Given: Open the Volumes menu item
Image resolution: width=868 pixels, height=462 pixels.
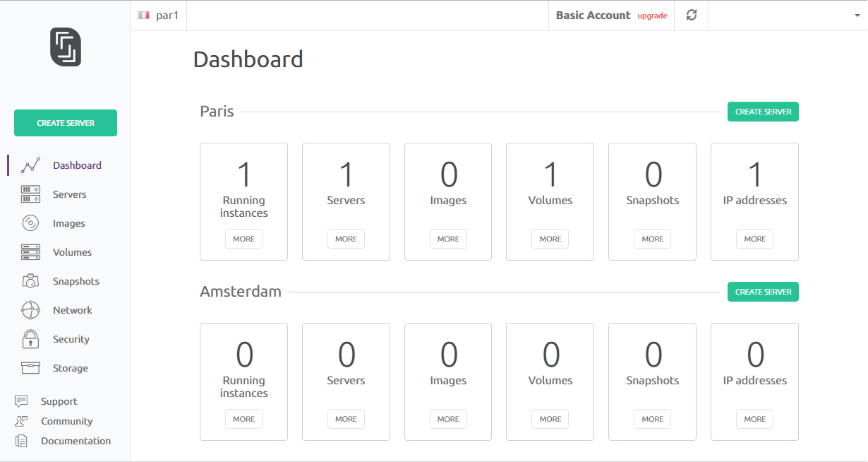Looking at the screenshot, I should pyautogui.click(x=73, y=252).
